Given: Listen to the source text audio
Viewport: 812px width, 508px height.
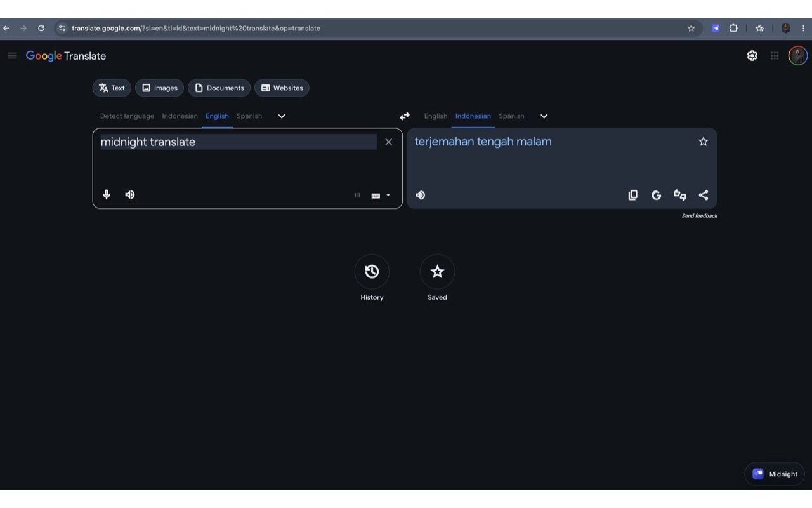Looking at the screenshot, I should point(130,195).
